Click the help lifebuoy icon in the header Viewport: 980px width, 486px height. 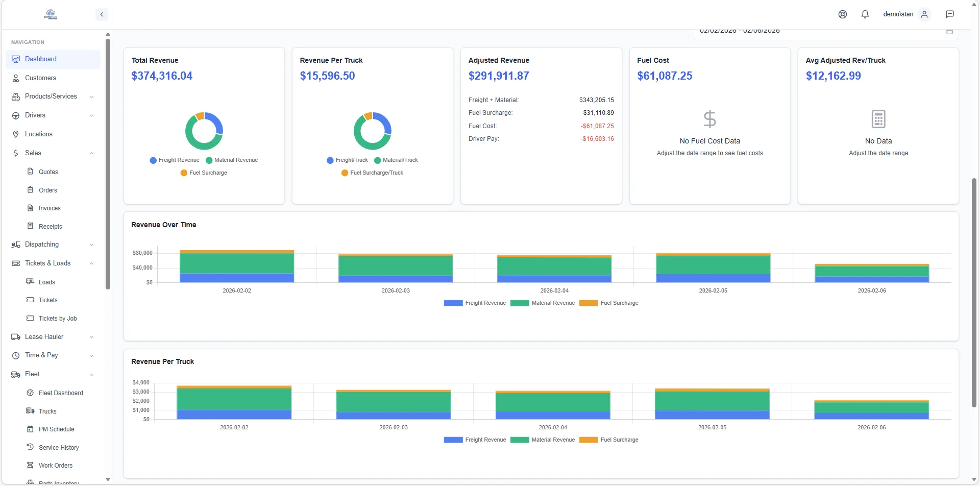[842, 14]
